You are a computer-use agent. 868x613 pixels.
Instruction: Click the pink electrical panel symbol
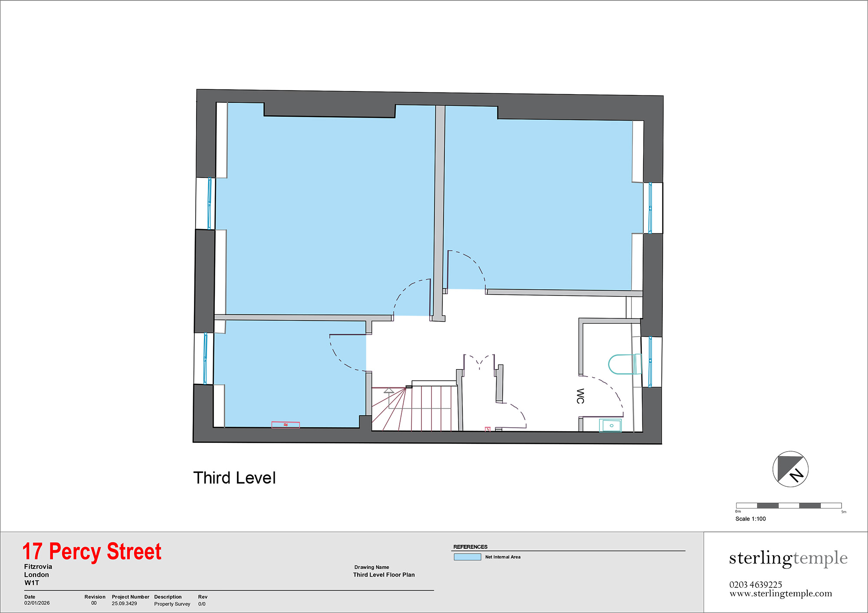tap(487, 429)
